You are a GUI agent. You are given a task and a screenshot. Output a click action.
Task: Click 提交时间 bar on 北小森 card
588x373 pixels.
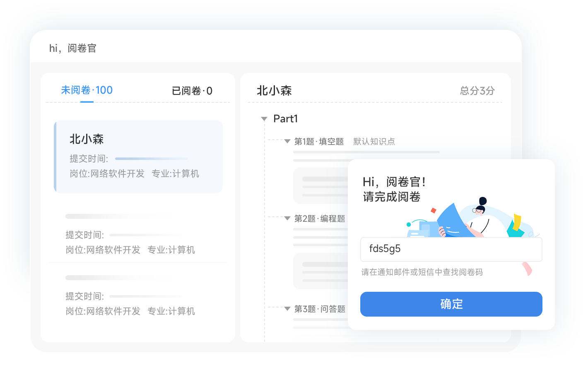(151, 159)
